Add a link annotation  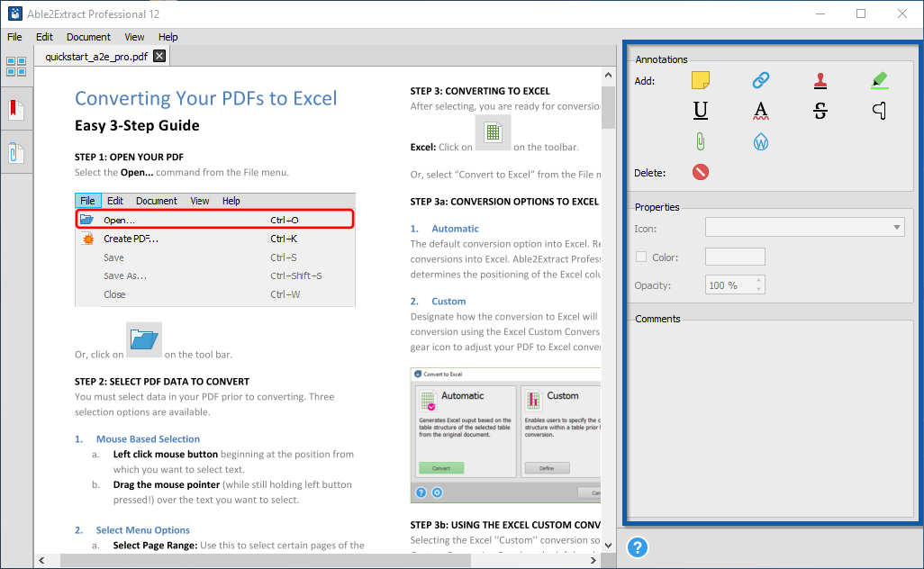tap(761, 80)
